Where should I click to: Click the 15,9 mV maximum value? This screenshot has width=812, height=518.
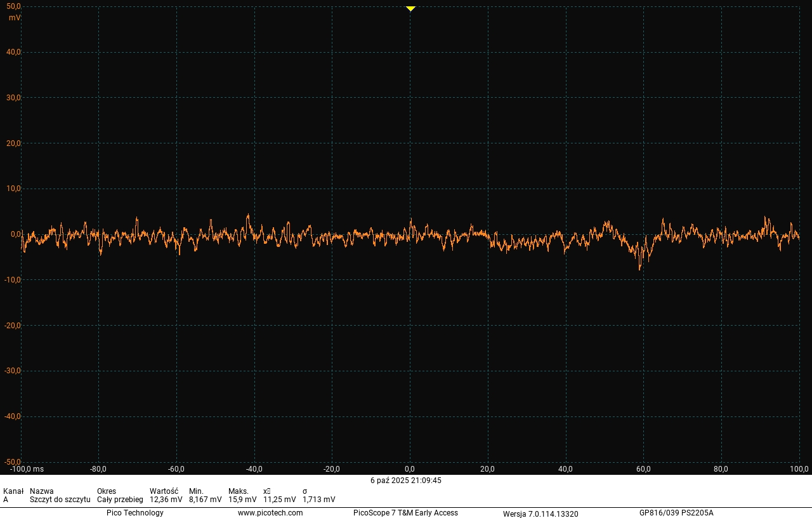(x=242, y=500)
